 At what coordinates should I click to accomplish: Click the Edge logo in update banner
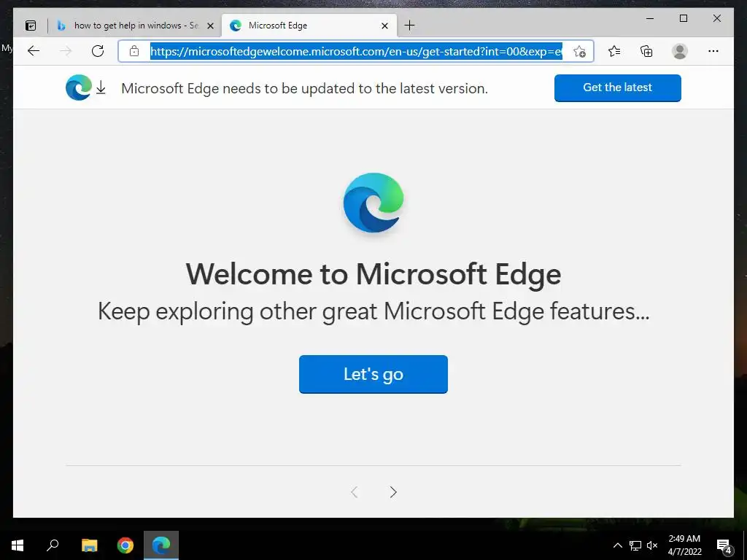79,87
